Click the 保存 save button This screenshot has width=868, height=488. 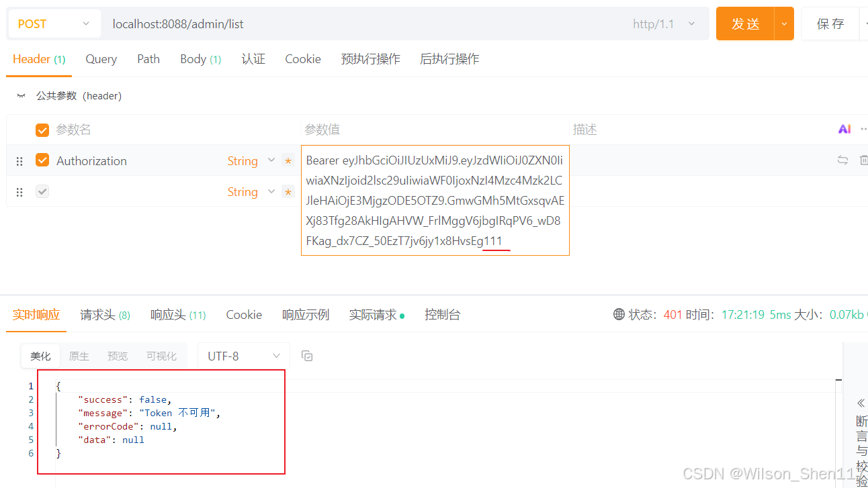tap(831, 23)
